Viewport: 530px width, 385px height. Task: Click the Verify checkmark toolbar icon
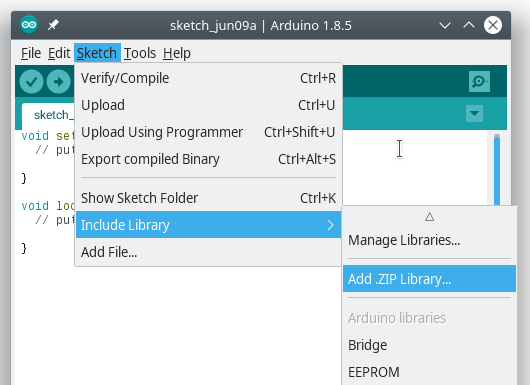[x=31, y=81]
